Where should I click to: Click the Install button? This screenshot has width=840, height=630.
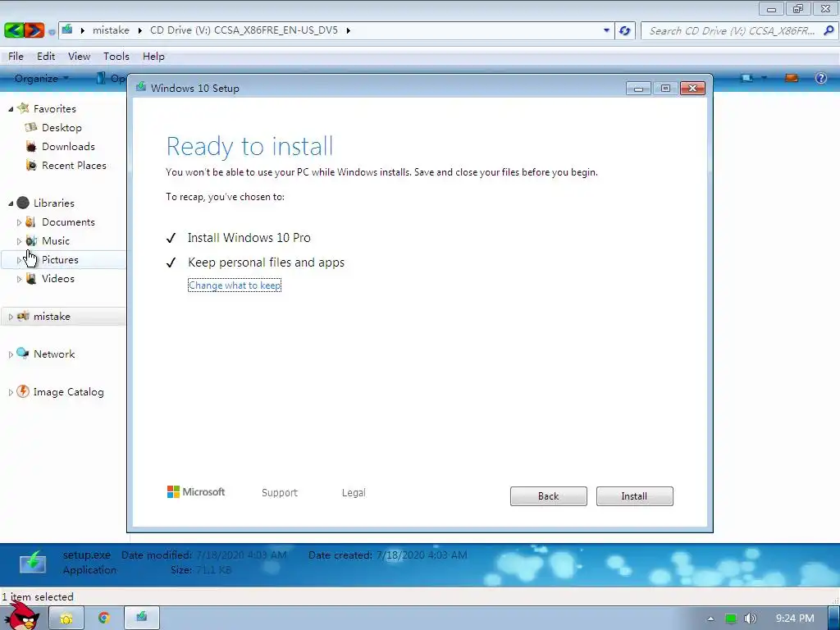point(634,496)
